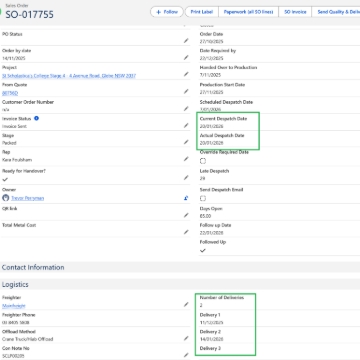Show Invoice Status info tooltip icon

36,118
